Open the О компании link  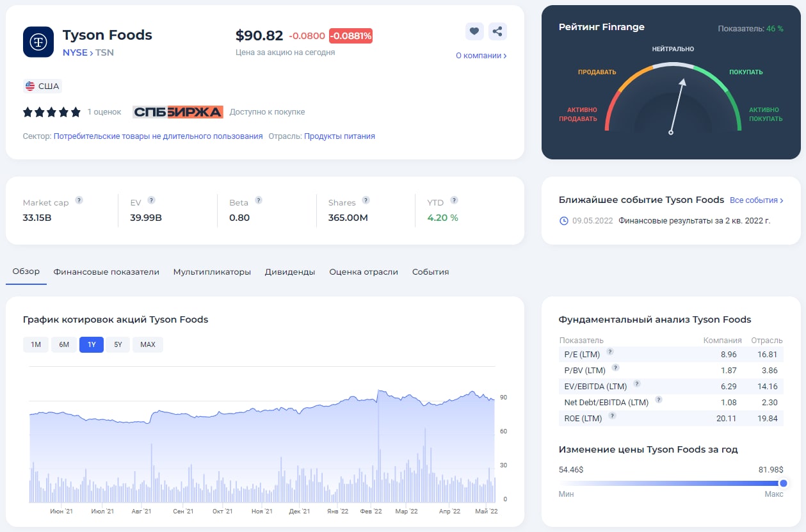pos(481,56)
